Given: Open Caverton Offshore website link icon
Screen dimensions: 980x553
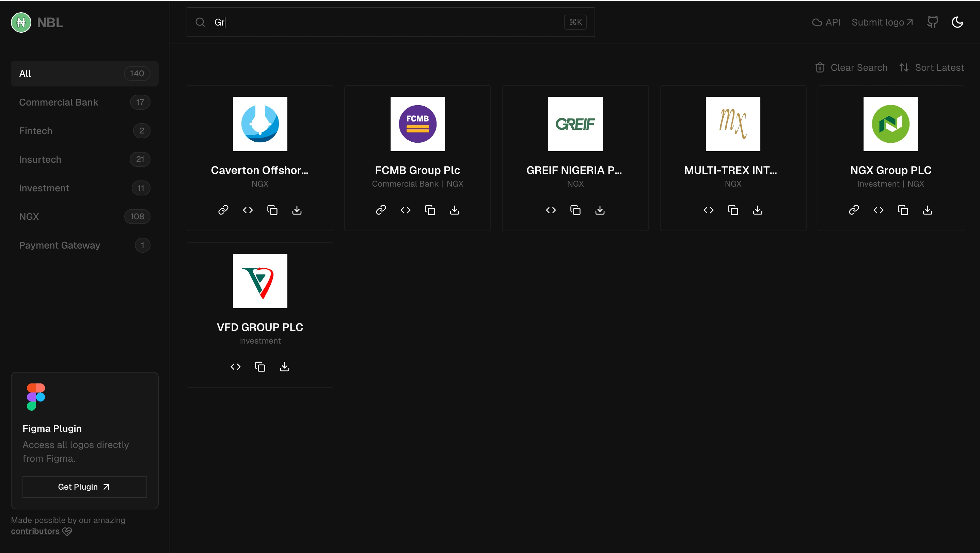Looking at the screenshot, I should (x=223, y=210).
